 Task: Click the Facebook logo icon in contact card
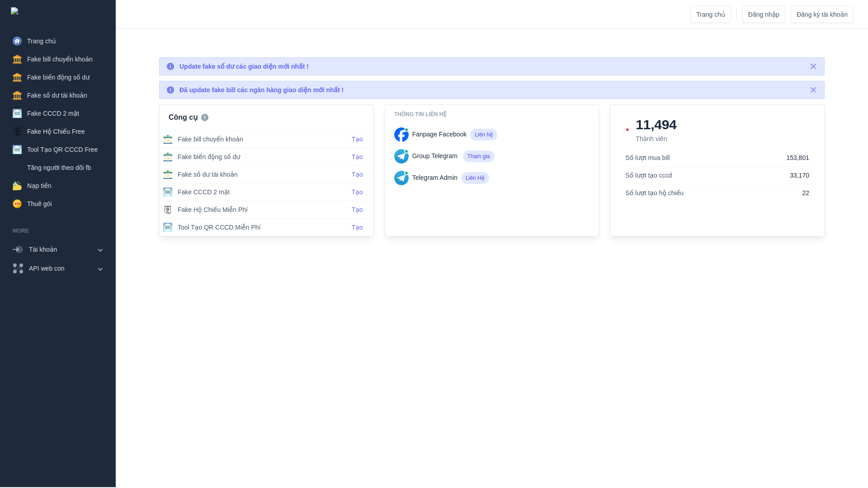click(x=401, y=135)
